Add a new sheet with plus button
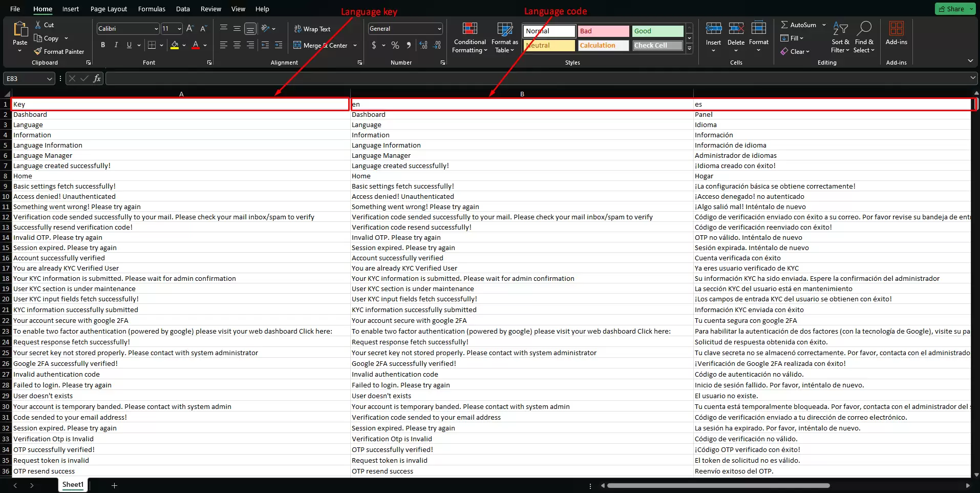Screen dimensions: 980x493 click(114, 485)
